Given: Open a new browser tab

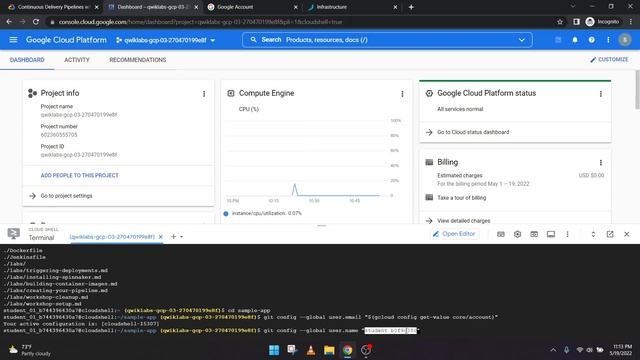Looking at the screenshot, I should click(411, 7).
